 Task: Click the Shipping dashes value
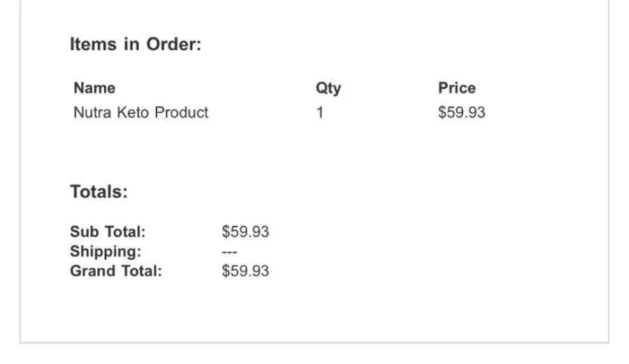[x=229, y=252]
